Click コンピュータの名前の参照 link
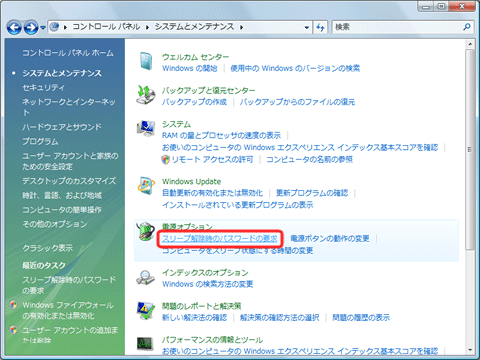 pos(309,160)
